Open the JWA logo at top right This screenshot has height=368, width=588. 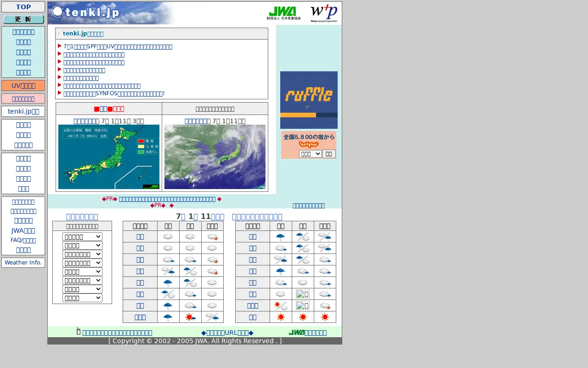click(x=283, y=13)
